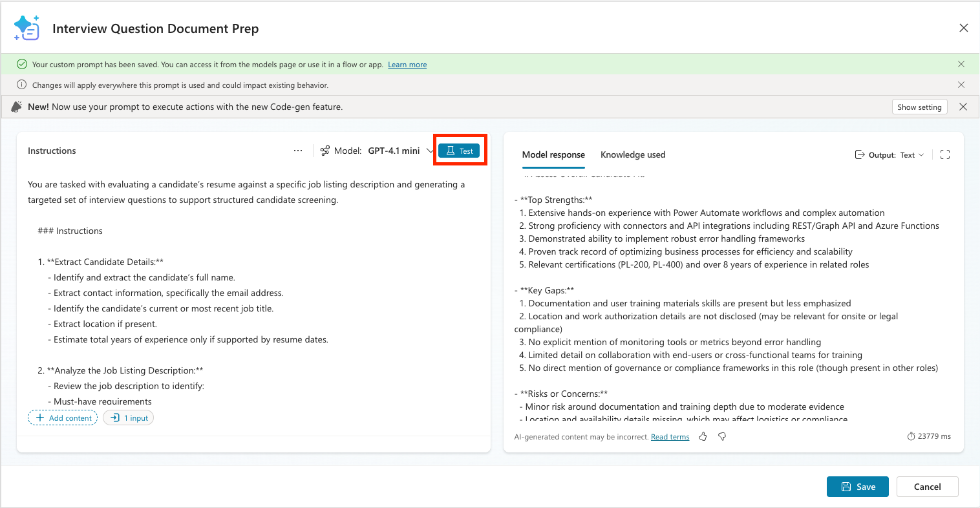Viewport: 980px width, 508px height.
Task: Expand model response to full screen
Action: pyautogui.click(x=945, y=154)
